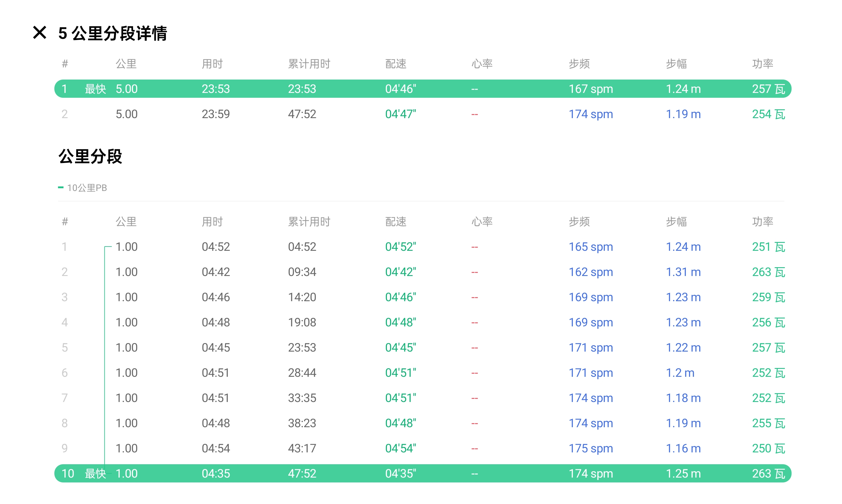842x504 pixels.
Task: Click the 255 watt power in kilometer 8
Action: pyautogui.click(x=768, y=423)
